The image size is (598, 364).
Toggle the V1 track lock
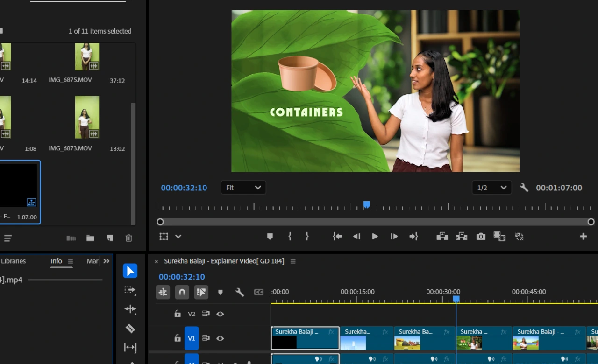tap(178, 338)
